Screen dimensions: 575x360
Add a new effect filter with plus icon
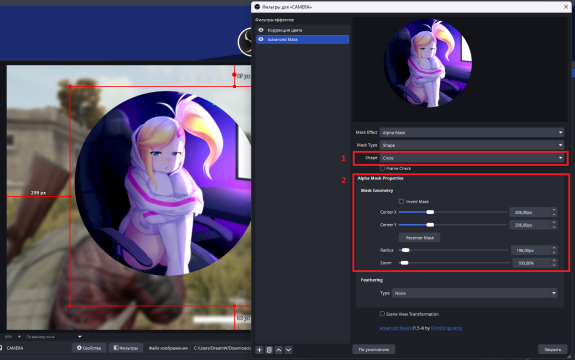tap(259, 350)
